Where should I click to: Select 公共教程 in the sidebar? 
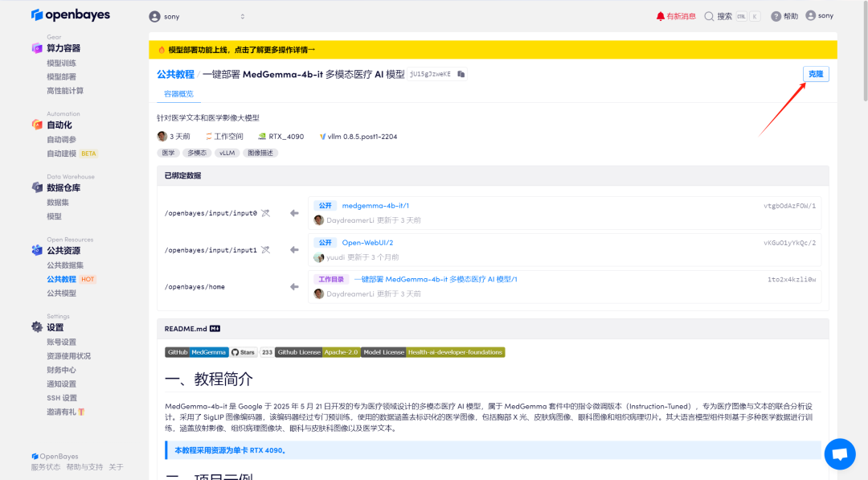[61, 279]
